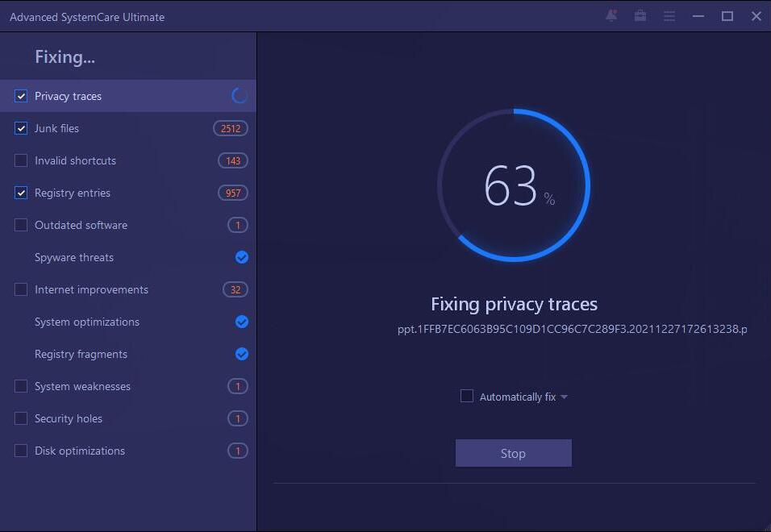Click the Disk optimizations count badge
771x532 pixels.
[x=238, y=451]
